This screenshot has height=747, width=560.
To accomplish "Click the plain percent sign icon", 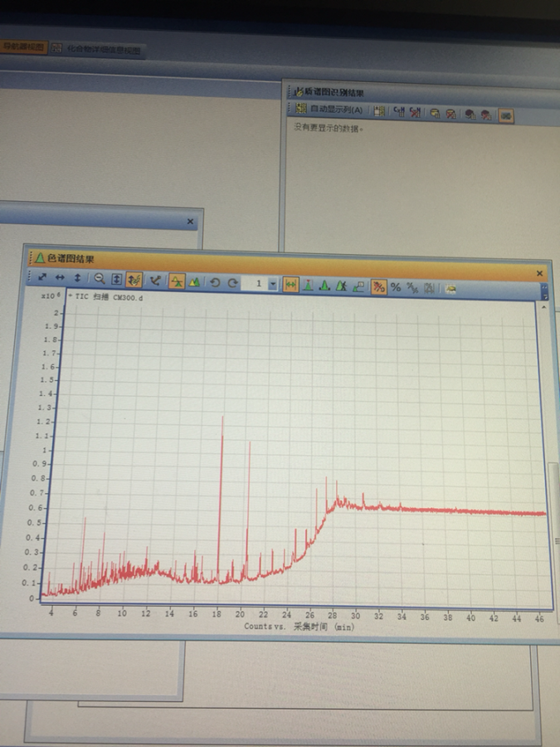I will 396,287.
